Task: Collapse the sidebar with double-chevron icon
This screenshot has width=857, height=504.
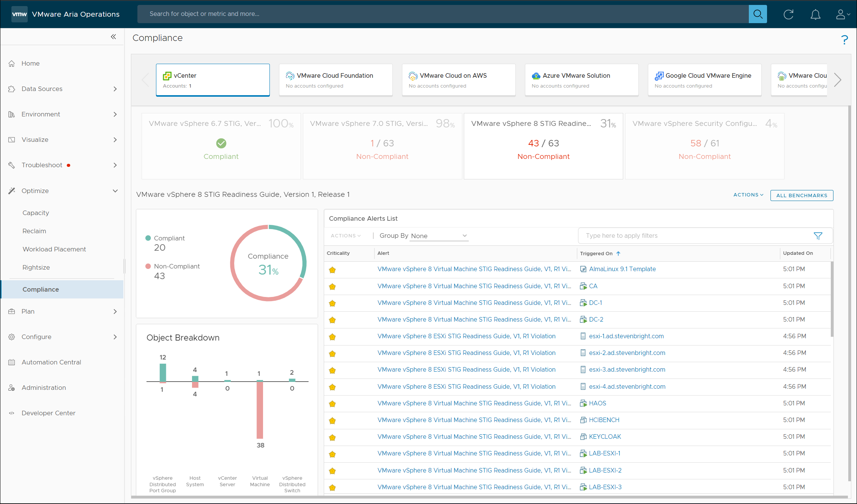Action: coord(113,36)
